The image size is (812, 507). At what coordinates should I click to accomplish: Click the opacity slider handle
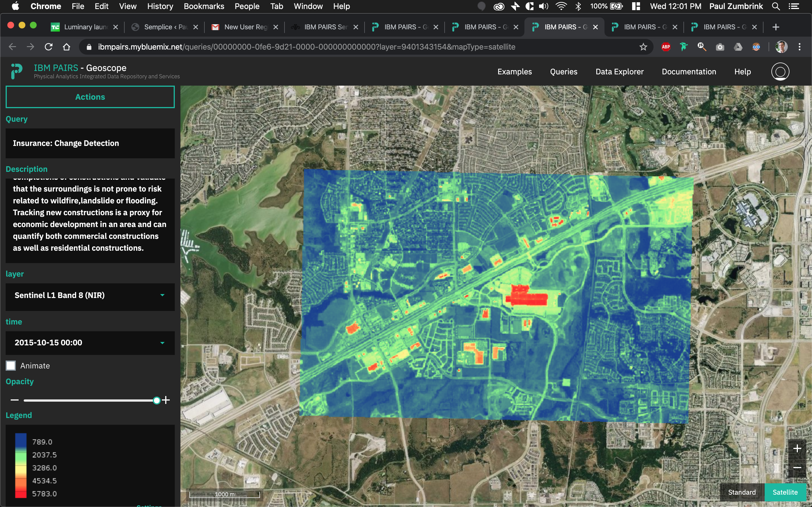pyautogui.click(x=156, y=400)
